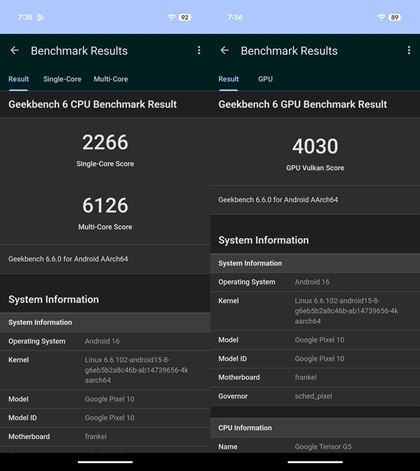The image size is (420, 471).
Task: Open overflow menu on CPU results screen
Action: (199, 50)
